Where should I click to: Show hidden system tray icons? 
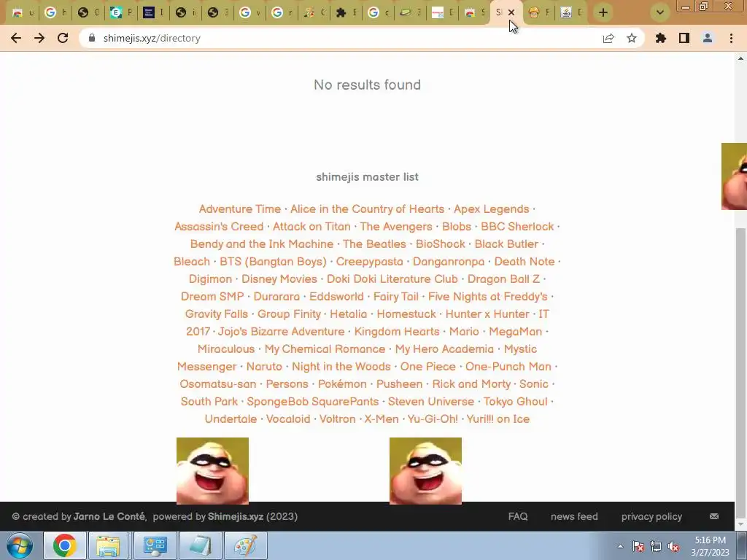coord(620,546)
